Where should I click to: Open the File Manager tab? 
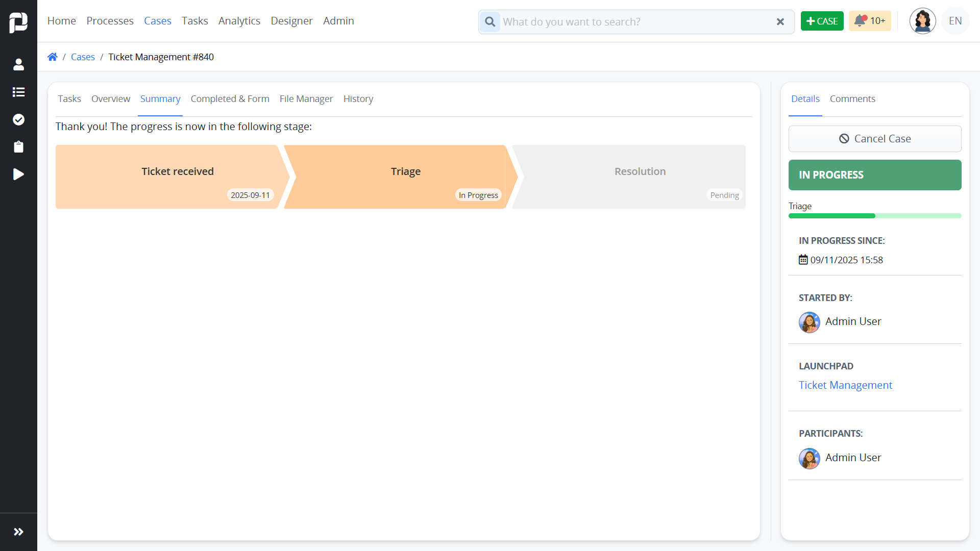[306, 98]
